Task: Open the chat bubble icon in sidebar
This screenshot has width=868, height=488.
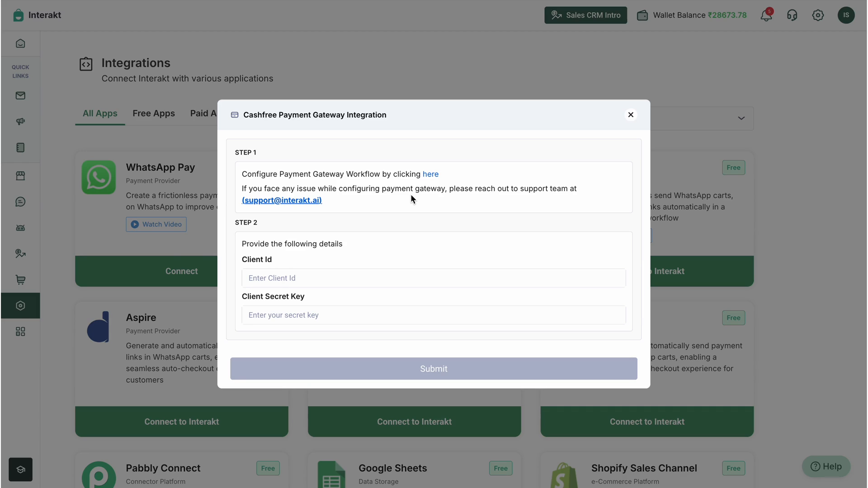Action: coord(20,202)
